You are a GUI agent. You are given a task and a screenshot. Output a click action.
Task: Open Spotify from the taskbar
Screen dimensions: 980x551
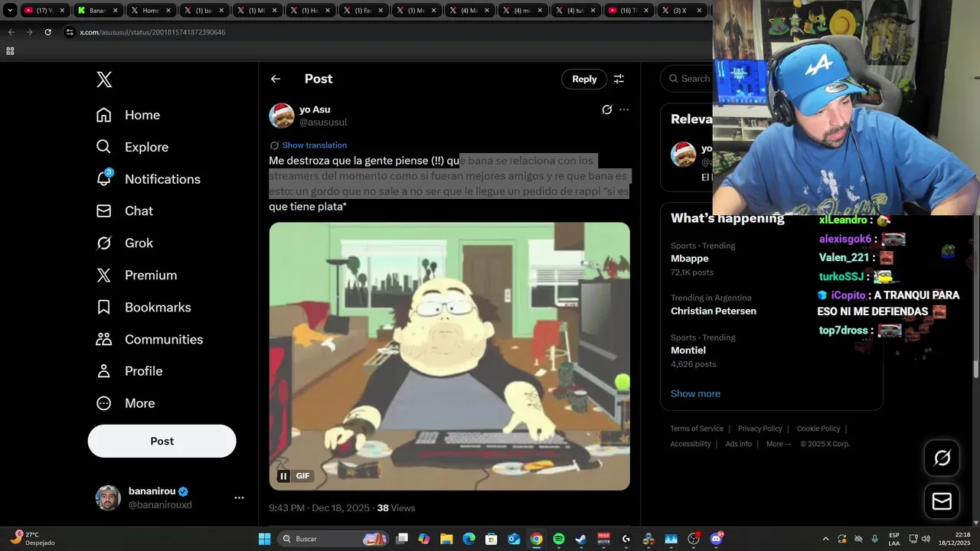[559, 539]
